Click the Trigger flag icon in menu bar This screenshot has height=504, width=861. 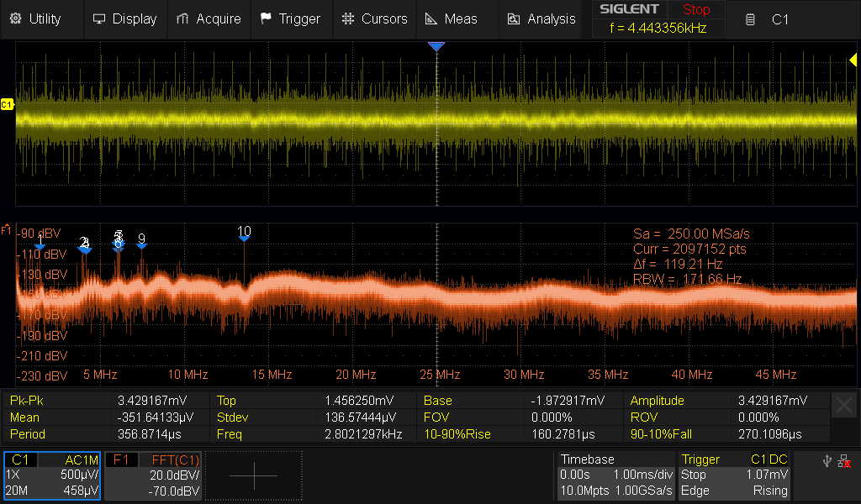(266, 18)
